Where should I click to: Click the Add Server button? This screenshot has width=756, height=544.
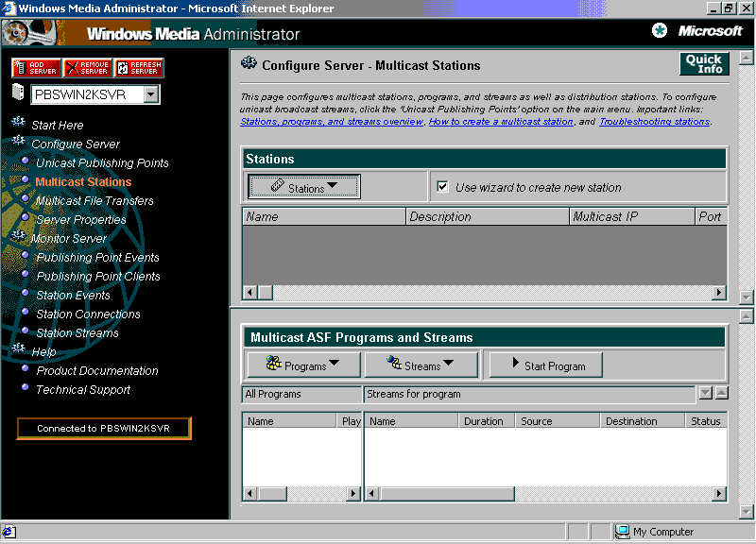[37, 68]
